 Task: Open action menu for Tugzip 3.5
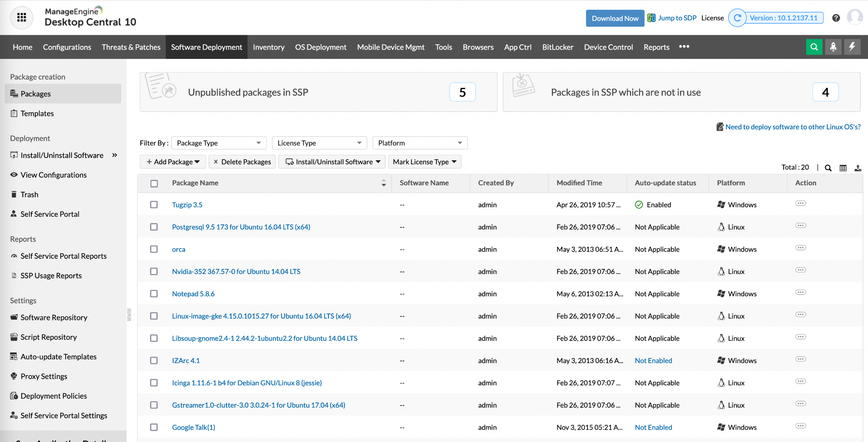[x=801, y=203]
